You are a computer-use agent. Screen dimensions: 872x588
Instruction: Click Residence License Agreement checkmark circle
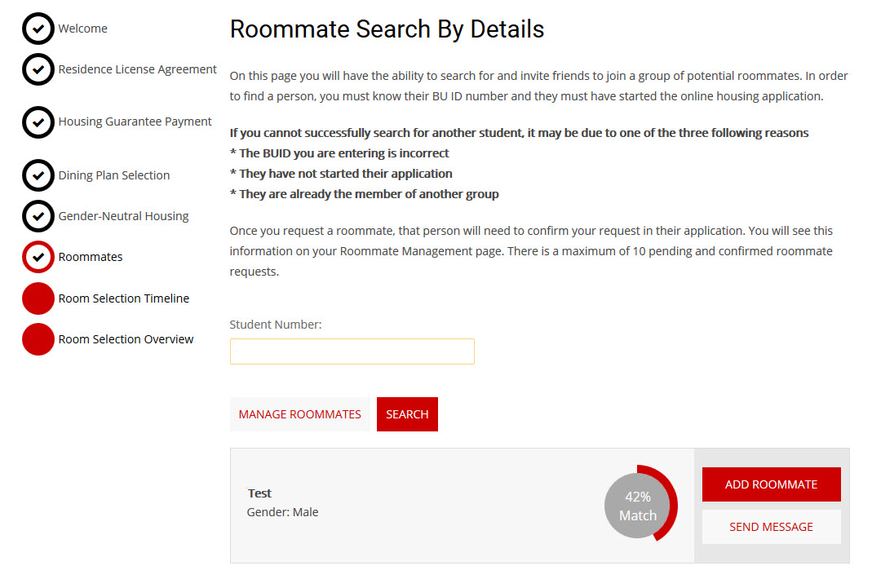click(38, 69)
